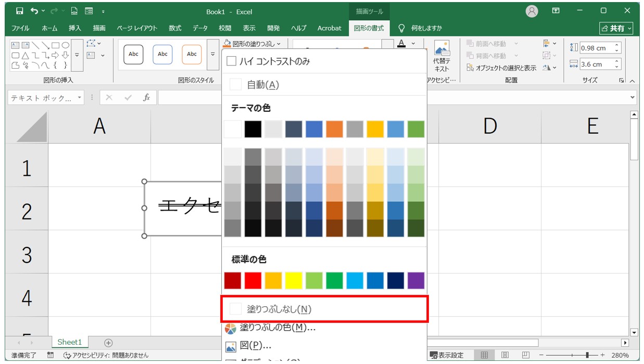The width and height of the screenshot is (644, 364).
Task: Pick the purple standard color swatch
Action: [416, 281]
